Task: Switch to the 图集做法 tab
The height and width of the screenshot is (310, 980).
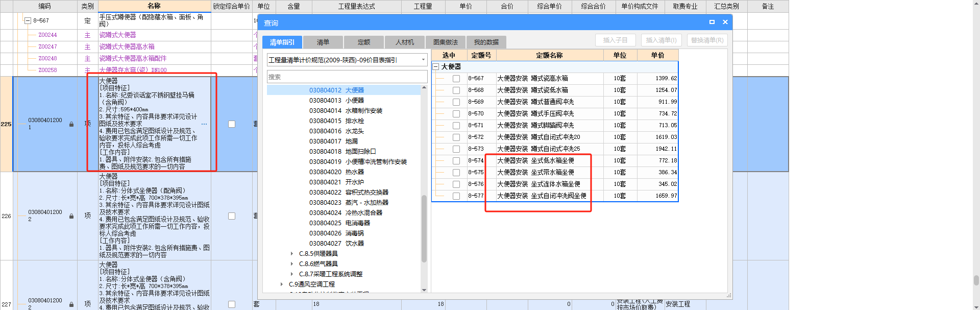Action: point(445,42)
